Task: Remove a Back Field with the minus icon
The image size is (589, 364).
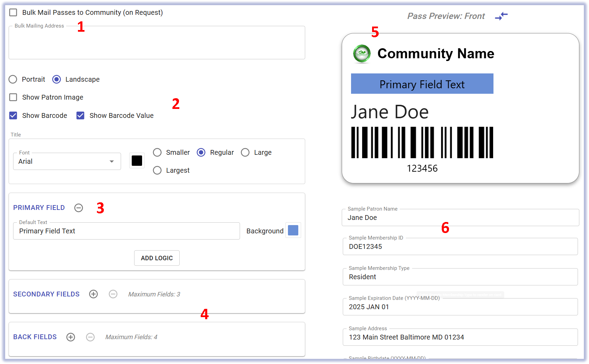Action: [90, 337]
